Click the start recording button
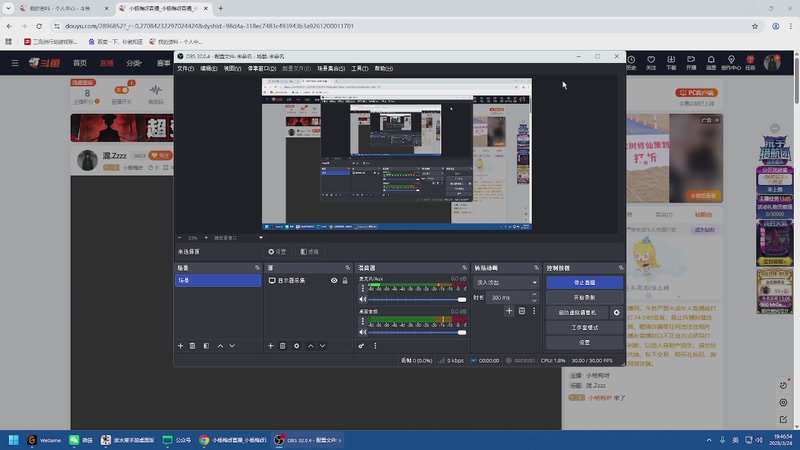 tap(584, 297)
